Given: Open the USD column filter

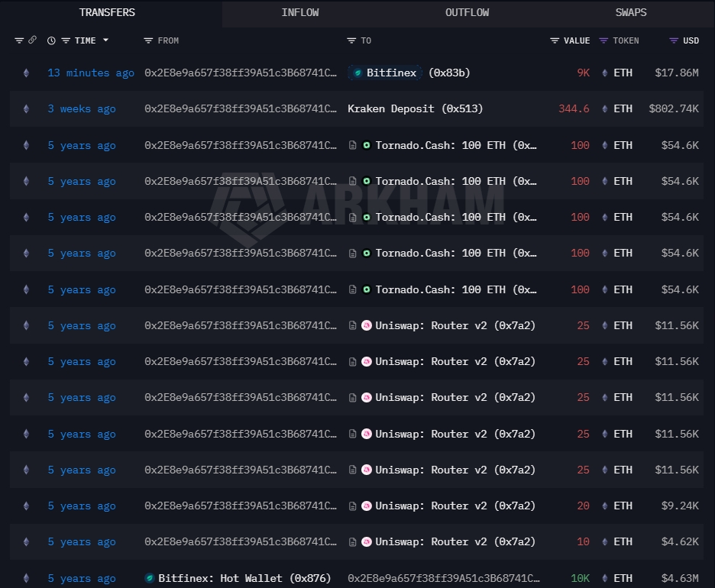Looking at the screenshot, I should pos(674,40).
